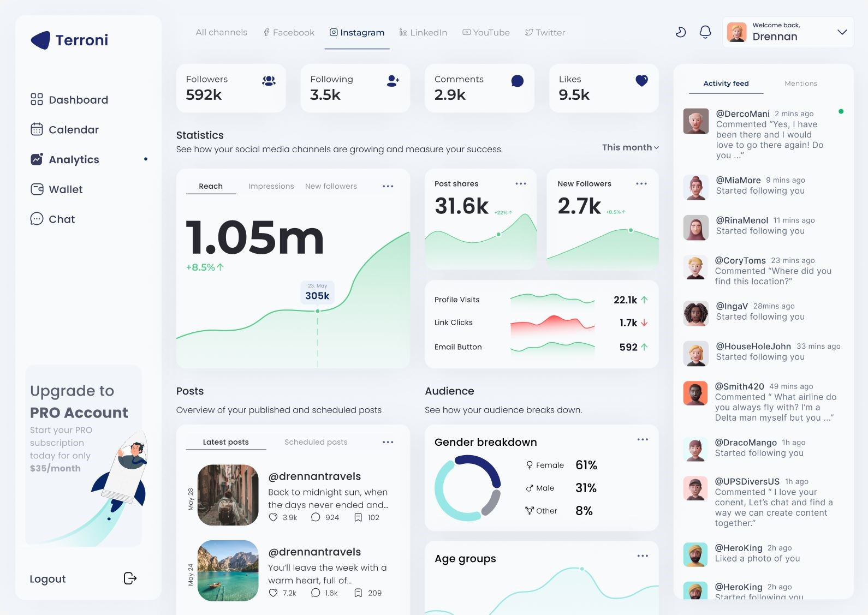Click the Logout exit icon
The width and height of the screenshot is (868, 615).
pos(130,578)
